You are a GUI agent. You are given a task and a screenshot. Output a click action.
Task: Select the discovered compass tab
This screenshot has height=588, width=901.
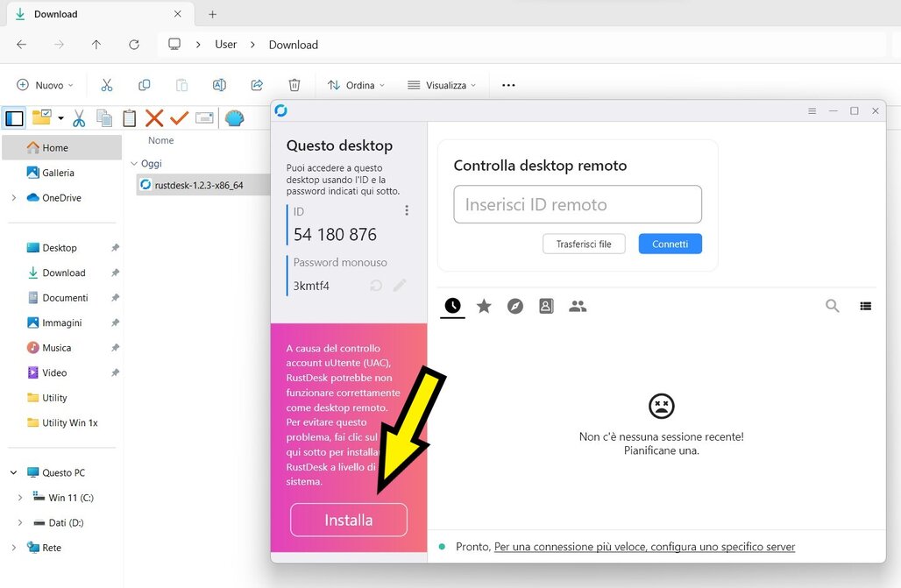pyautogui.click(x=515, y=306)
